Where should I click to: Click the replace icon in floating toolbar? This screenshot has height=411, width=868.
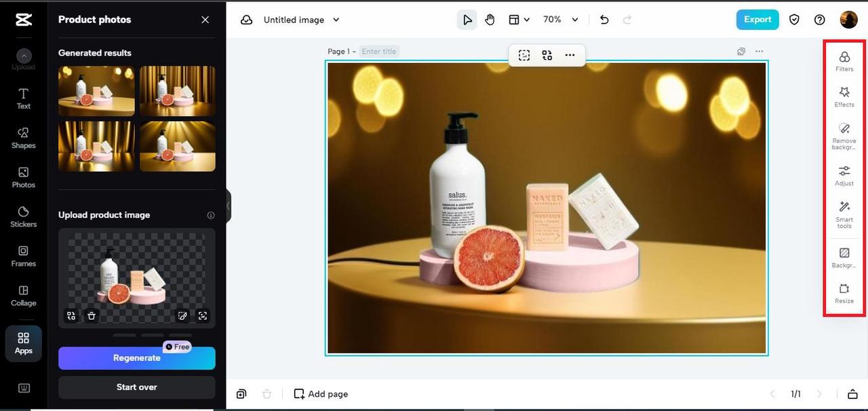click(547, 56)
